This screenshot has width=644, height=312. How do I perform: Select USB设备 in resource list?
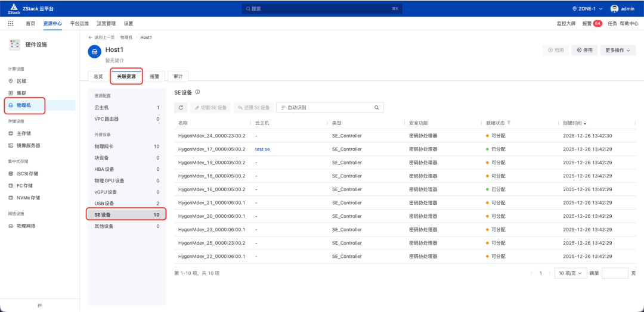tap(127, 204)
